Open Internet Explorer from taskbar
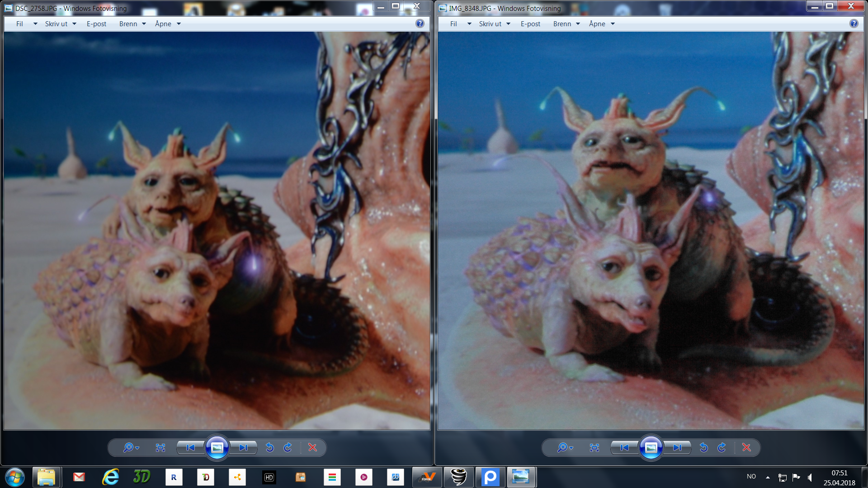 tap(111, 477)
